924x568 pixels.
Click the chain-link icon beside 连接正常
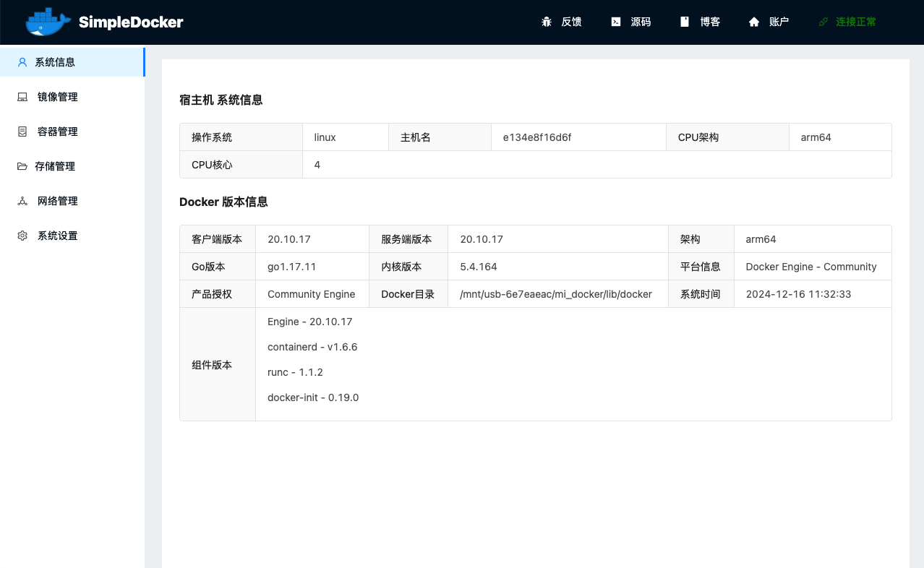pos(823,22)
